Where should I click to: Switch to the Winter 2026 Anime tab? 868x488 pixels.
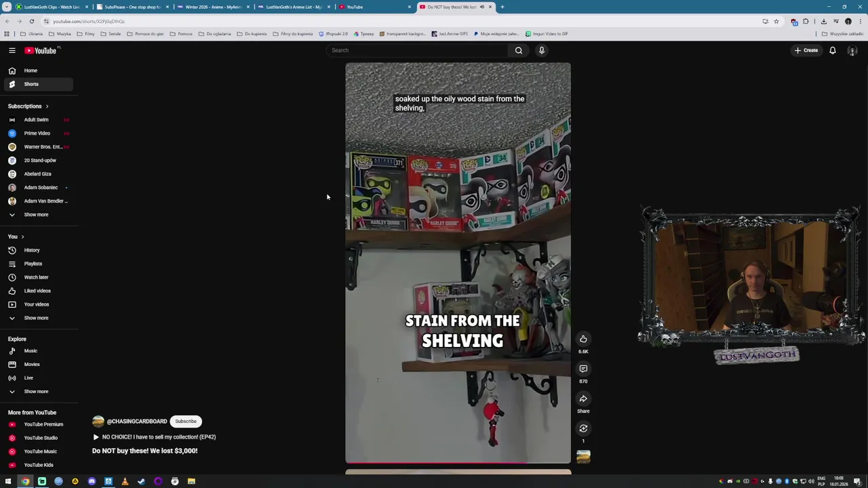[212, 7]
